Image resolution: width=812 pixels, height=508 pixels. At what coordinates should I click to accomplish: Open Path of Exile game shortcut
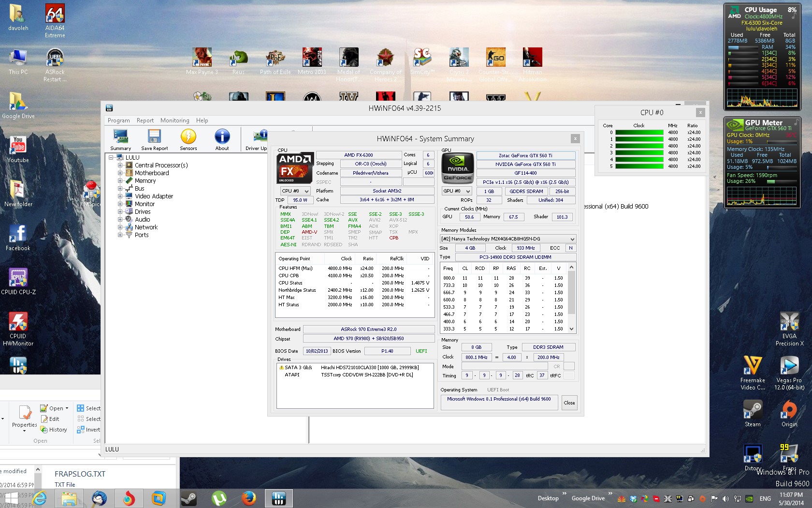[275, 61]
